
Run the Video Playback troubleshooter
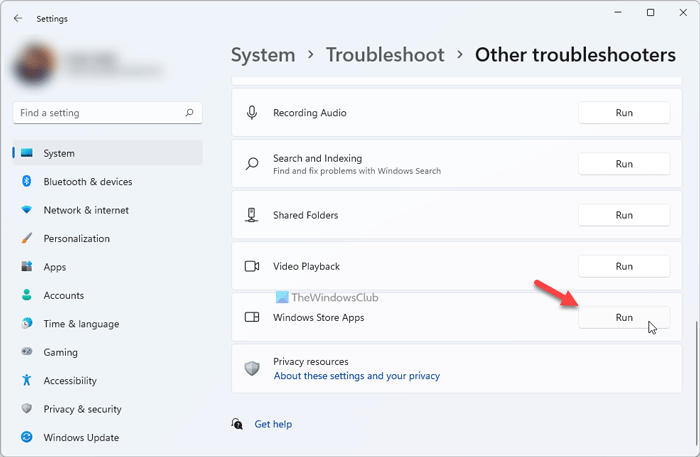coord(624,266)
